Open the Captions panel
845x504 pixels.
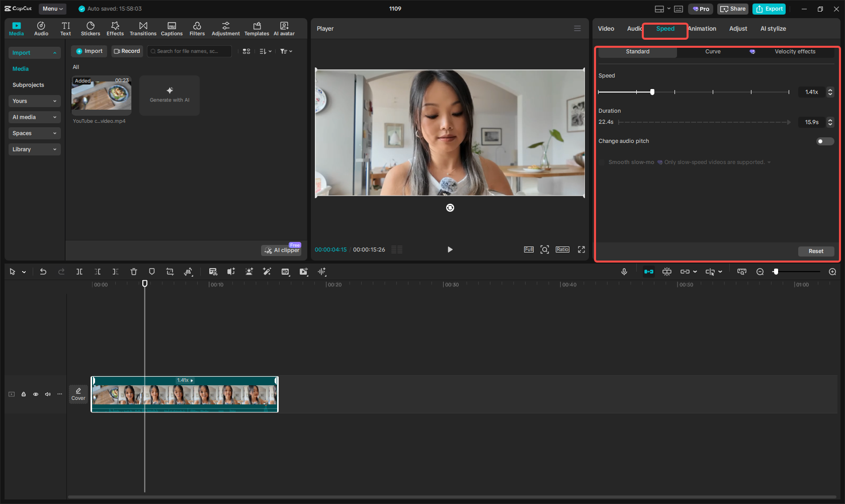(x=172, y=28)
